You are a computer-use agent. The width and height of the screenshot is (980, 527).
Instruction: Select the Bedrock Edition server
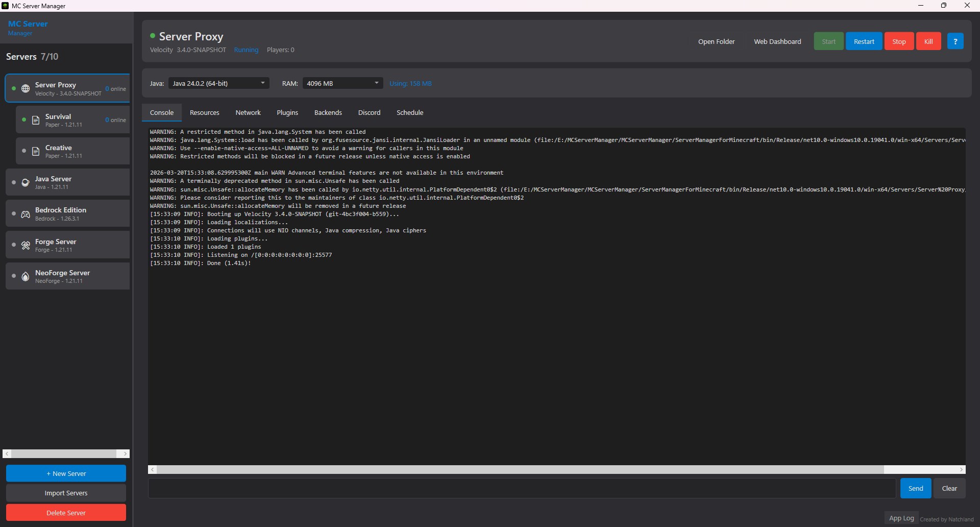click(x=67, y=213)
